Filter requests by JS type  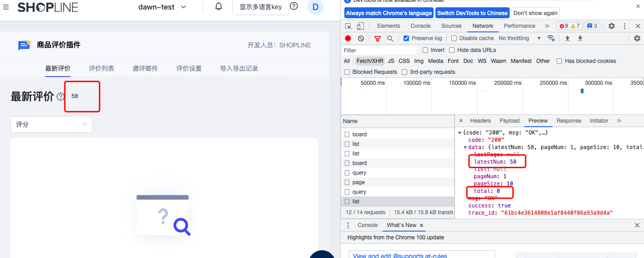point(391,61)
